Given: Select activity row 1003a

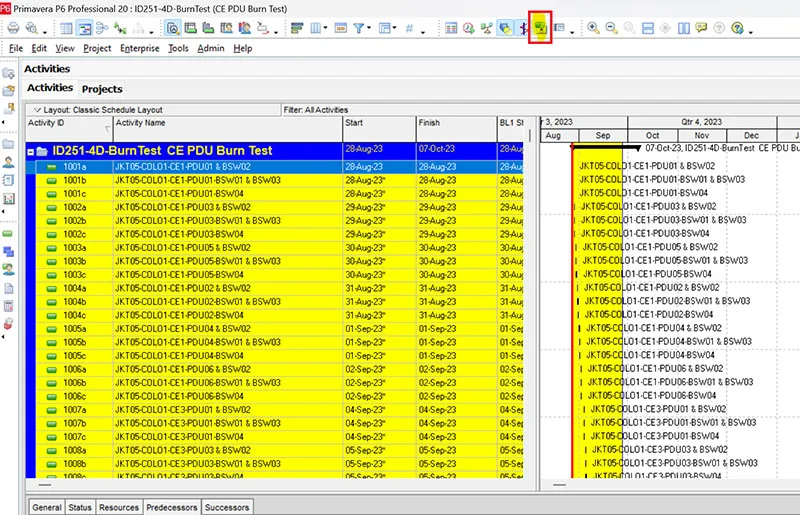Looking at the screenshot, I should [x=75, y=247].
